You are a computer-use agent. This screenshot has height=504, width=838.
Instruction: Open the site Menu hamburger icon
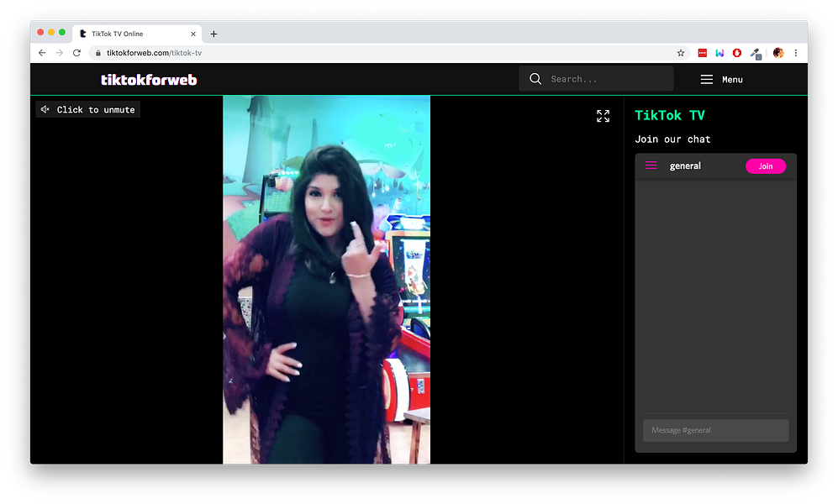[707, 79]
